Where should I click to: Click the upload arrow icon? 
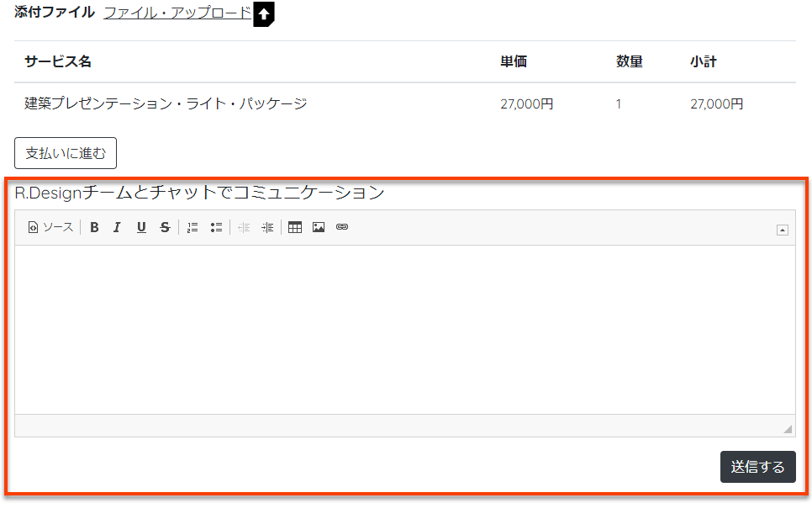(x=264, y=14)
